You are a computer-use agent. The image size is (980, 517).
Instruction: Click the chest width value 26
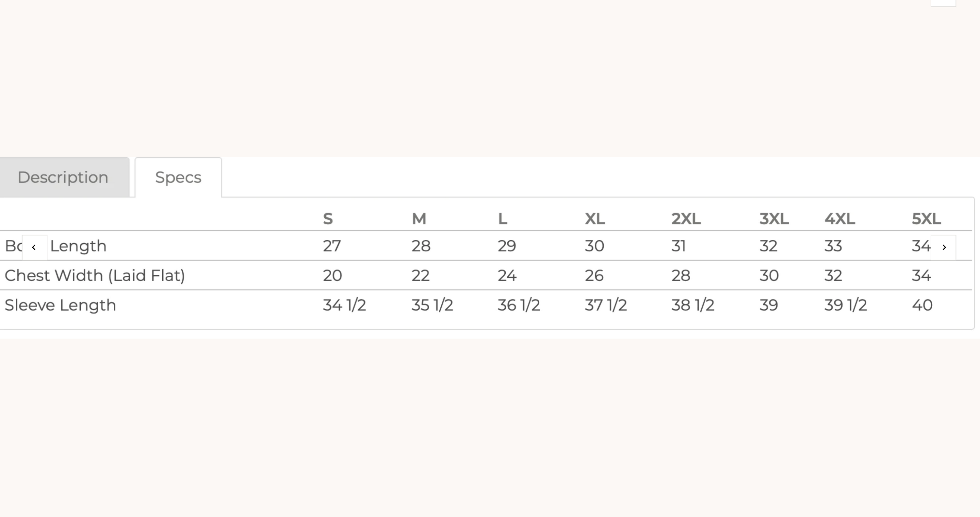click(x=594, y=275)
